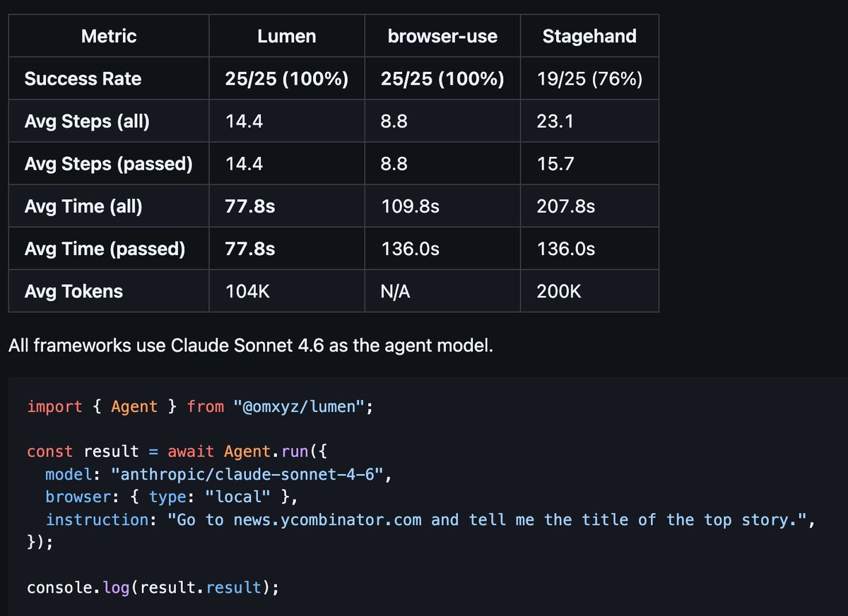Click the closing "});" code line
The height and width of the screenshot is (616, 848).
pos(40,543)
